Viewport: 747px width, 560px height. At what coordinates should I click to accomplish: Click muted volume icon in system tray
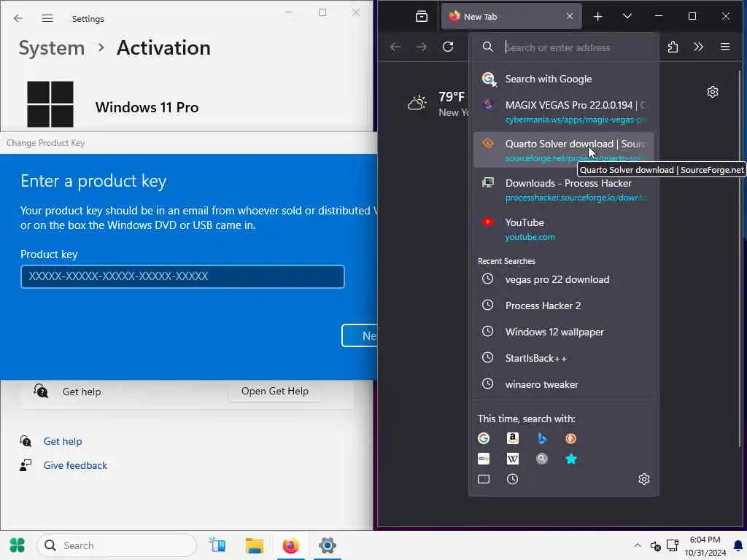[x=656, y=546]
